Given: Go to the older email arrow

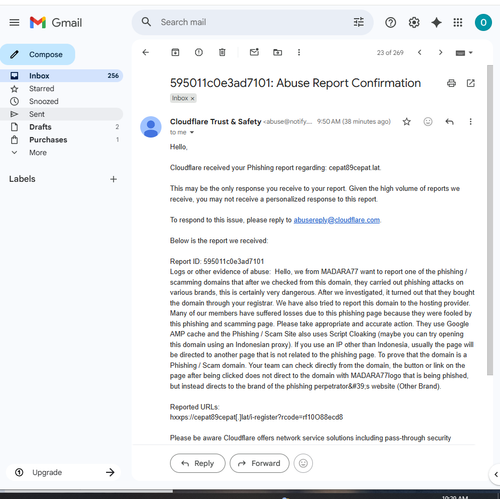Looking at the screenshot, I should click(x=440, y=52).
